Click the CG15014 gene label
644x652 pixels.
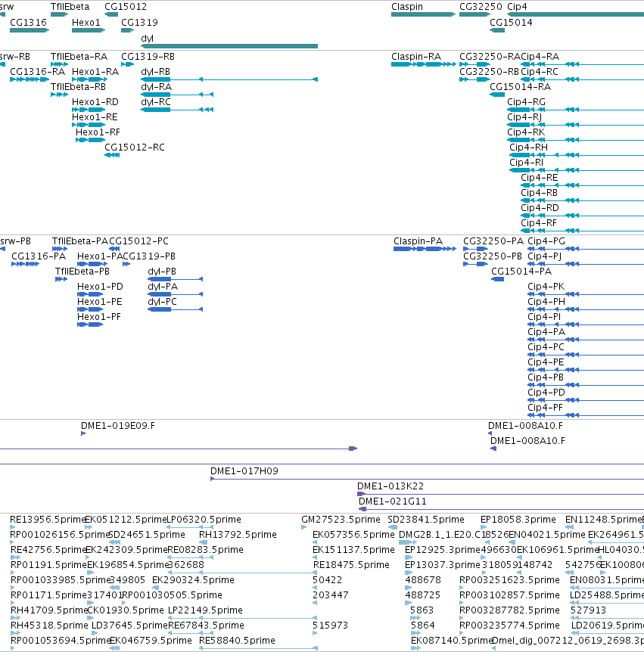tap(511, 23)
